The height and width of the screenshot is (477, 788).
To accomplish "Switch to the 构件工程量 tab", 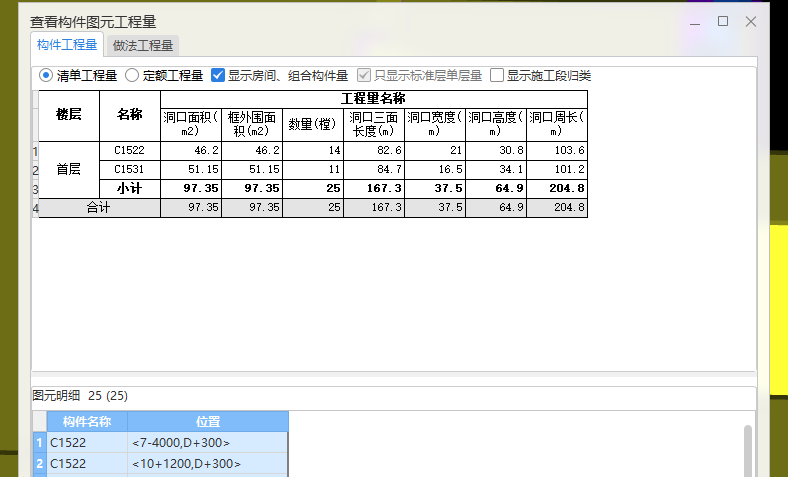I will [67, 45].
